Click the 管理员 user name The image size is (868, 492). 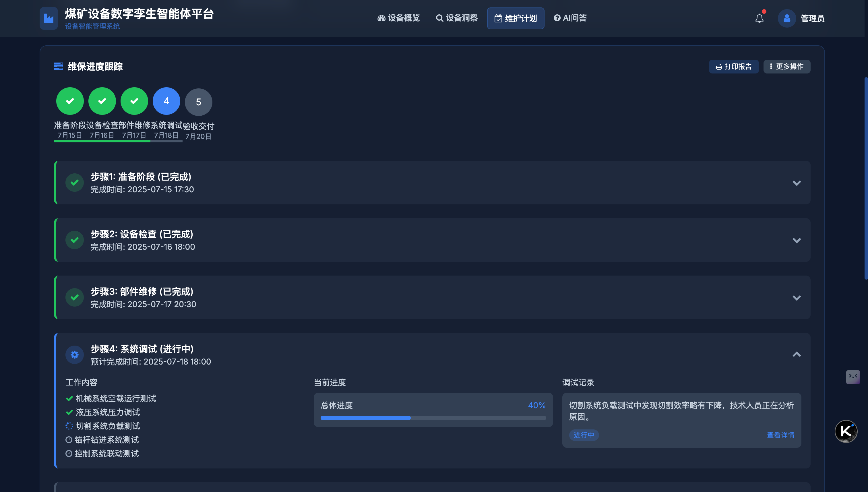pyautogui.click(x=812, y=18)
